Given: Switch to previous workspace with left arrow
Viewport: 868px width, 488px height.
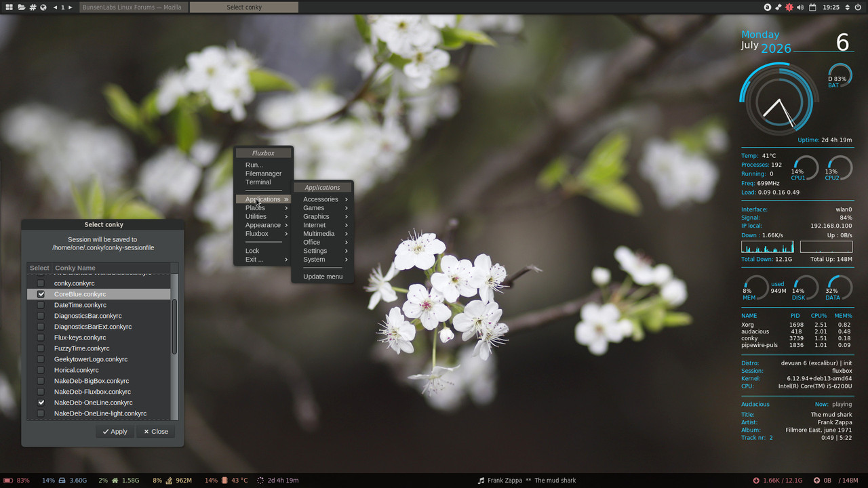Looking at the screenshot, I should [x=55, y=7].
